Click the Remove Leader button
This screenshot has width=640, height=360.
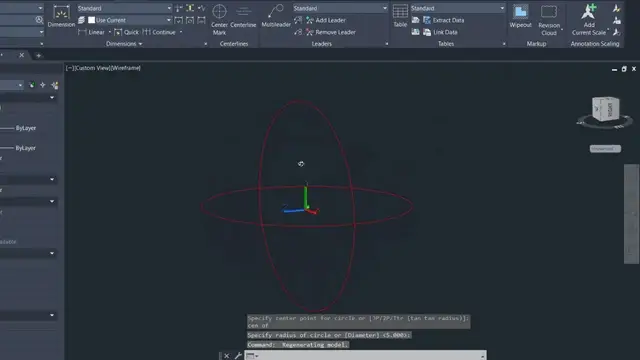pyautogui.click(x=331, y=32)
